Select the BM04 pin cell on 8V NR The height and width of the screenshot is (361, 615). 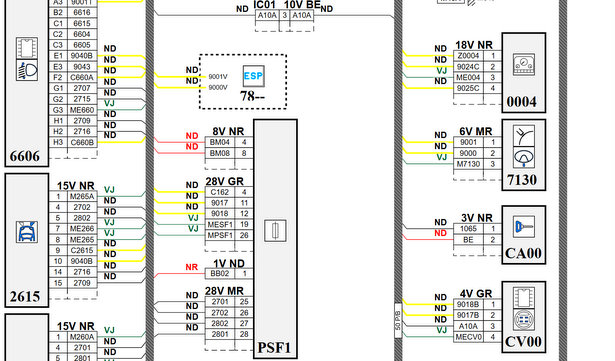pyautogui.click(x=220, y=142)
